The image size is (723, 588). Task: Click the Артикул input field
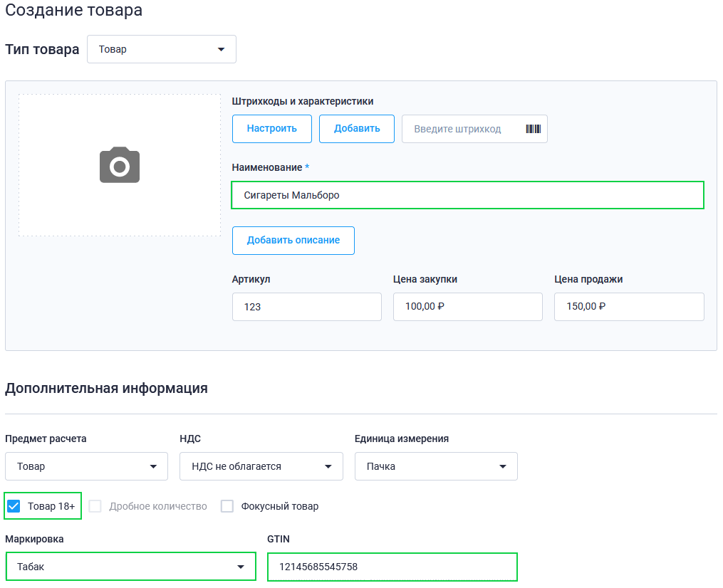306,306
